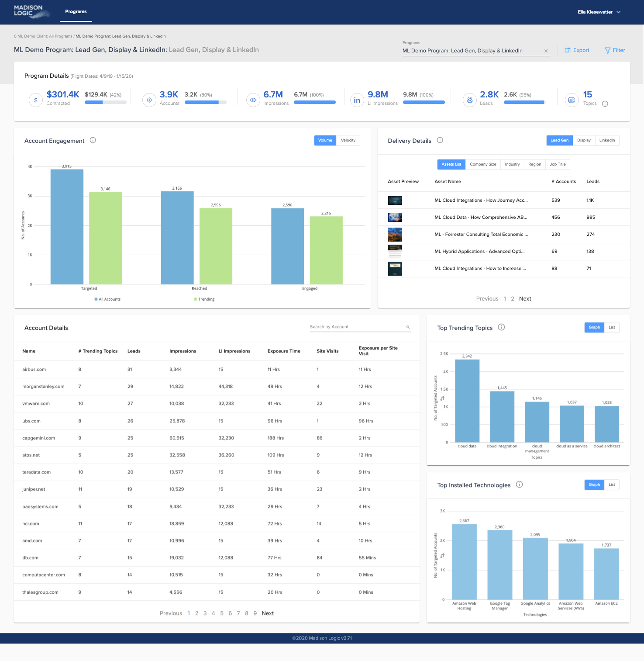
Task: Click the search magnifier in Account Details
Action: tap(408, 327)
